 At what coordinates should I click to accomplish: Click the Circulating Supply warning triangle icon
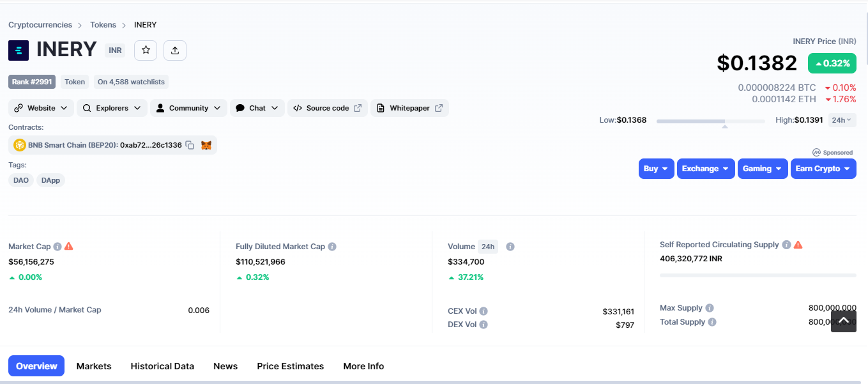pyautogui.click(x=798, y=245)
